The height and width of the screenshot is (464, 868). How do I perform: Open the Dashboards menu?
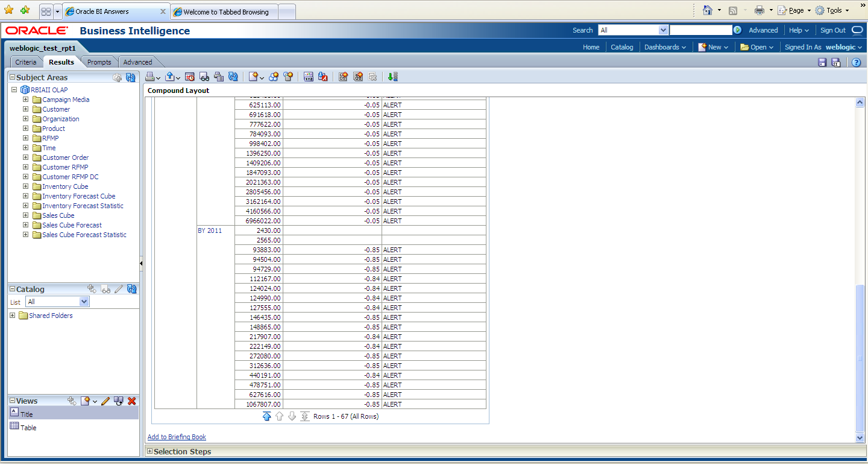pos(665,47)
